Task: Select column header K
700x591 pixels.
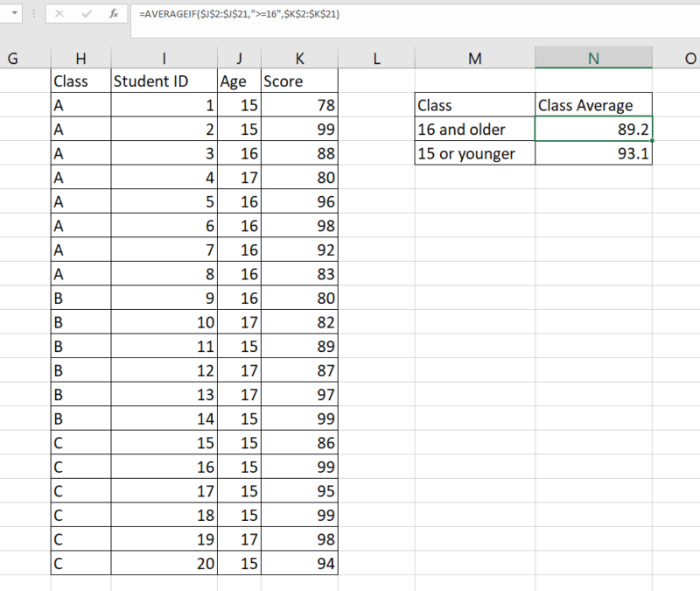Action: tap(299, 58)
